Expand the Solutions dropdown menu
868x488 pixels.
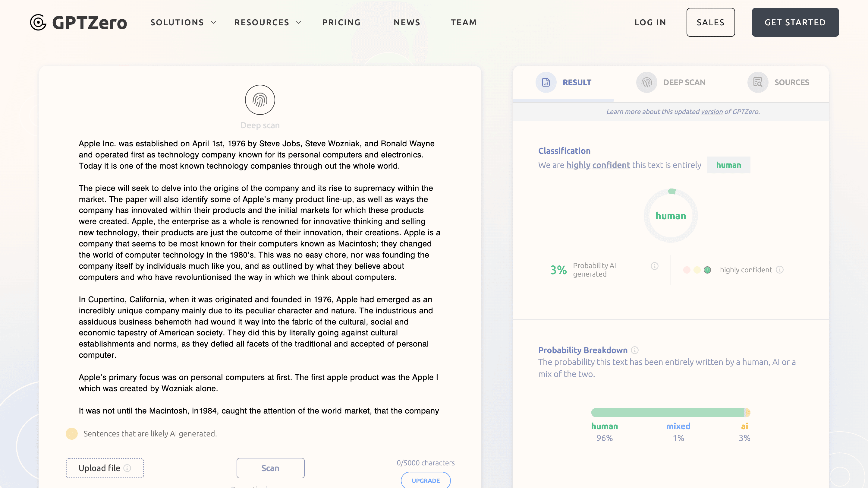(x=183, y=22)
